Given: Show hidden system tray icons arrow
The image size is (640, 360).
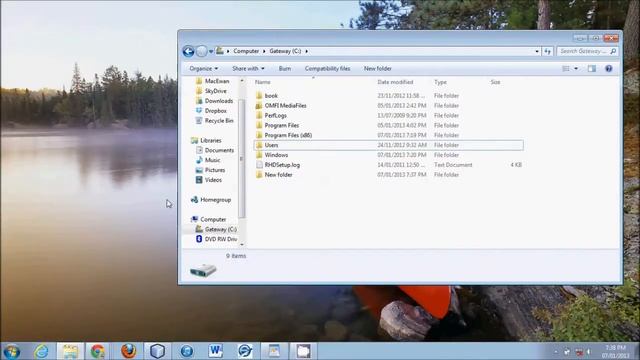Looking at the screenshot, I should [556, 352].
